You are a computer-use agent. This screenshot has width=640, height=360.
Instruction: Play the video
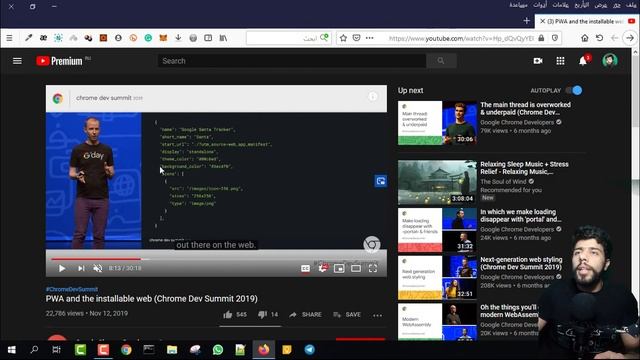click(62, 268)
